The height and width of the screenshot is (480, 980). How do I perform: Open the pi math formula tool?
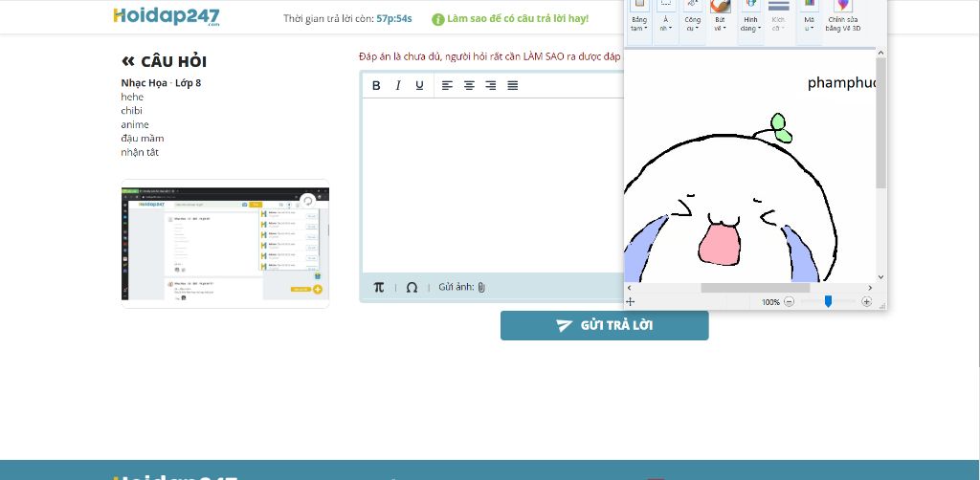coord(379,287)
